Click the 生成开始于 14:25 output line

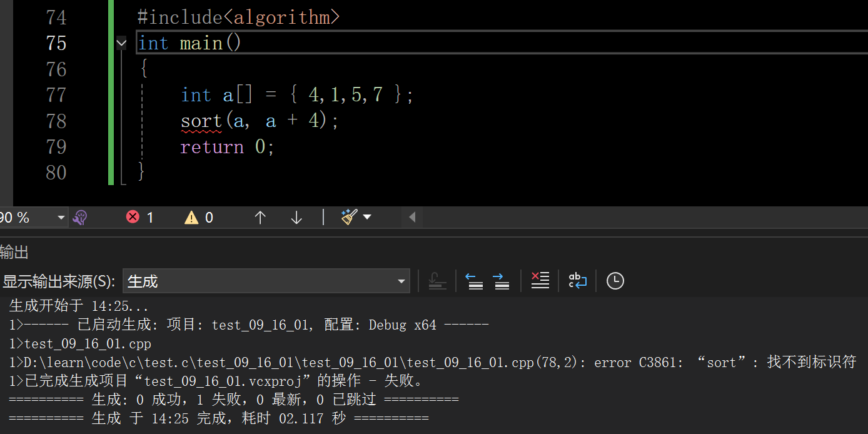coord(79,307)
